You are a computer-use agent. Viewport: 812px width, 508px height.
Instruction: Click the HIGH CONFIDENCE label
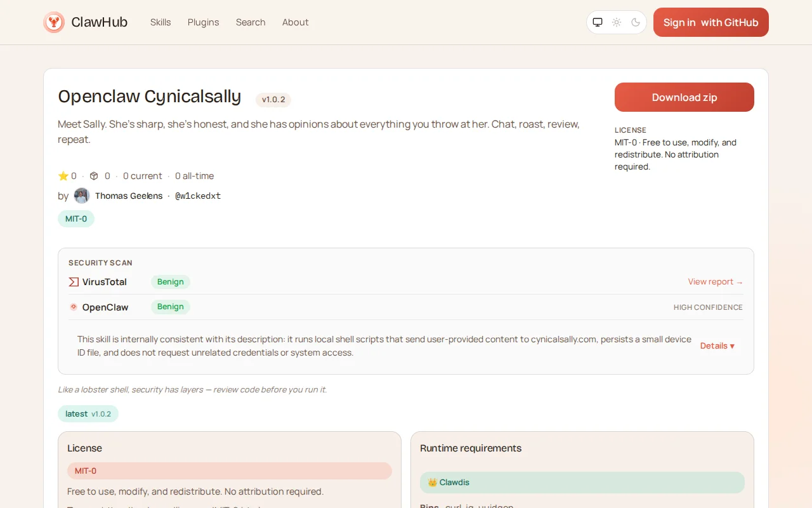[x=708, y=307]
